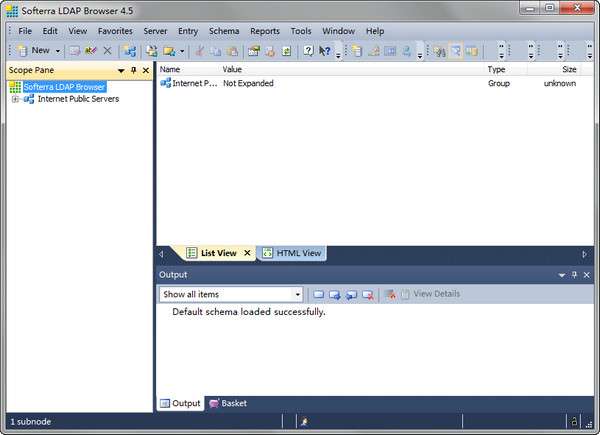This screenshot has width=600, height=435.
Task: Sort list by Value column header
Action: 352,69
